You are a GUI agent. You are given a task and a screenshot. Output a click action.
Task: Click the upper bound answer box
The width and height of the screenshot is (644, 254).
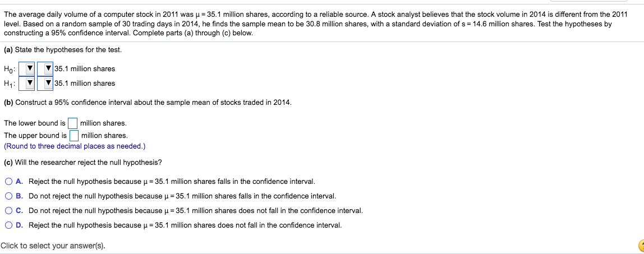[x=74, y=136]
